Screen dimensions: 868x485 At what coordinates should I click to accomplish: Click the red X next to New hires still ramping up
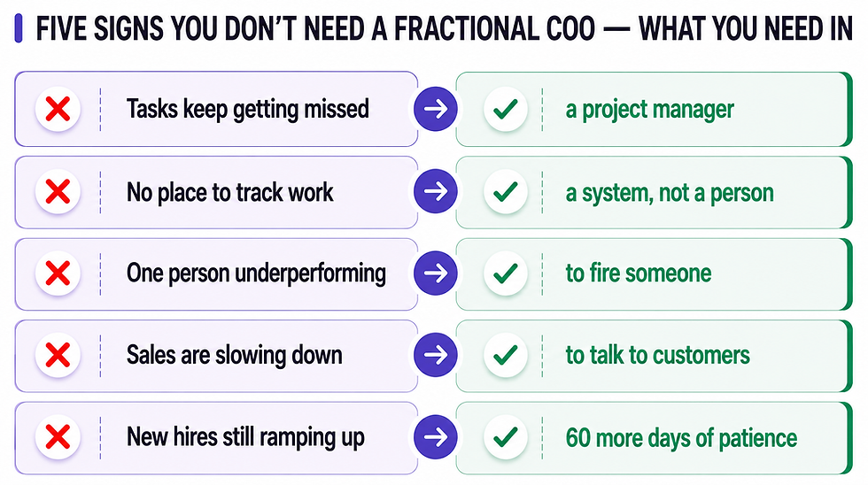pos(58,437)
